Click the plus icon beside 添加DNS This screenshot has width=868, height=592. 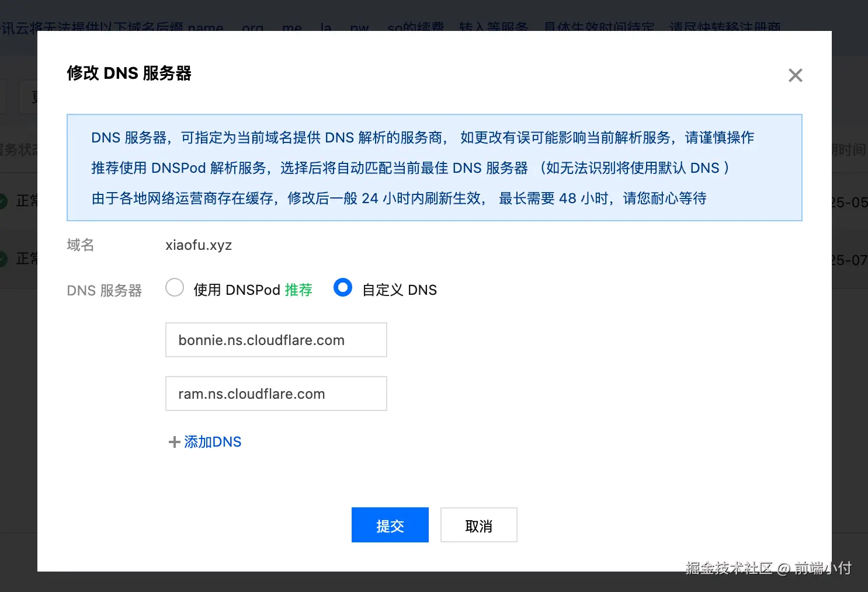click(x=174, y=443)
